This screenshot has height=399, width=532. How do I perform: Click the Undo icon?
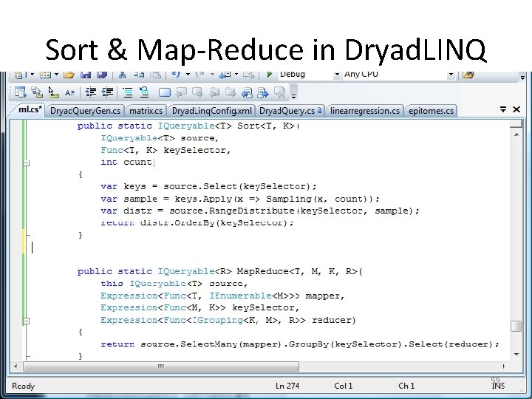pyautogui.click(x=176, y=75)
